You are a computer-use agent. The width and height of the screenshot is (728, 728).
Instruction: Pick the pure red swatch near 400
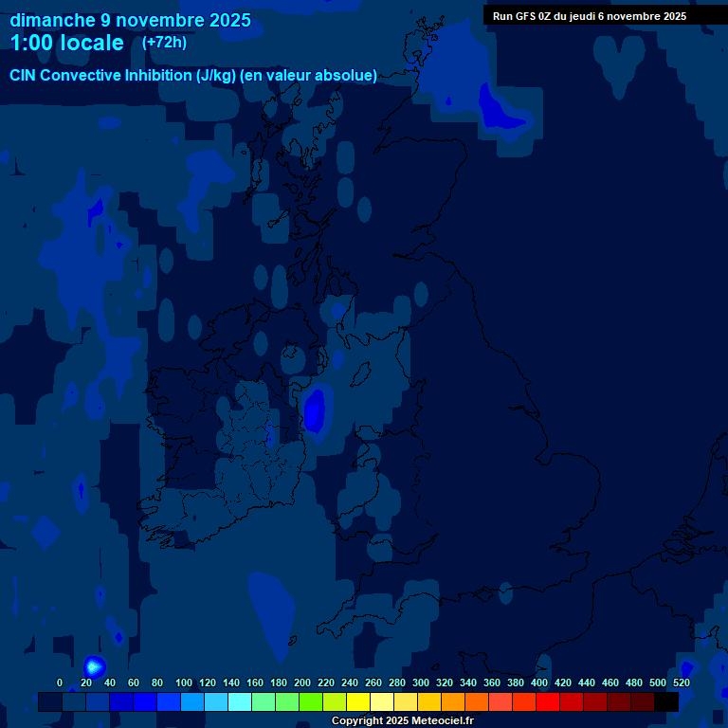tap(548, 701)
